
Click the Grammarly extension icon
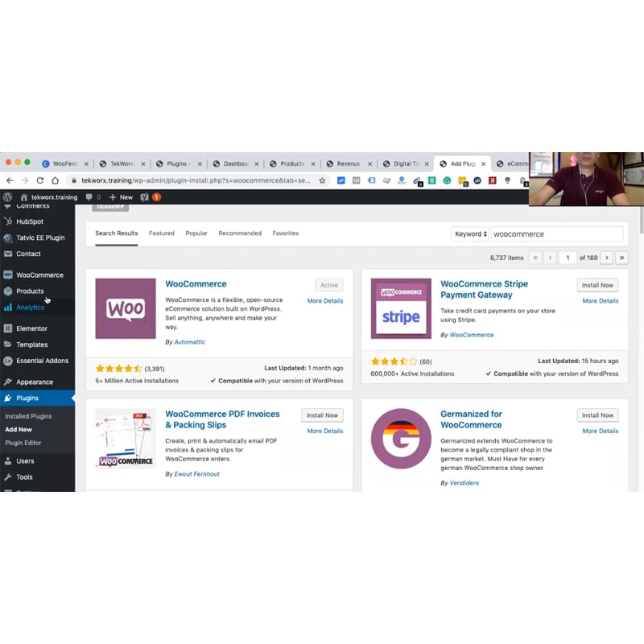447,180
